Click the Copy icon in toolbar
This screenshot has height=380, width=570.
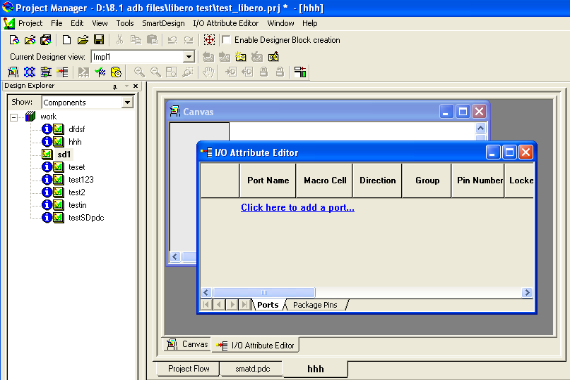point(136,40)
